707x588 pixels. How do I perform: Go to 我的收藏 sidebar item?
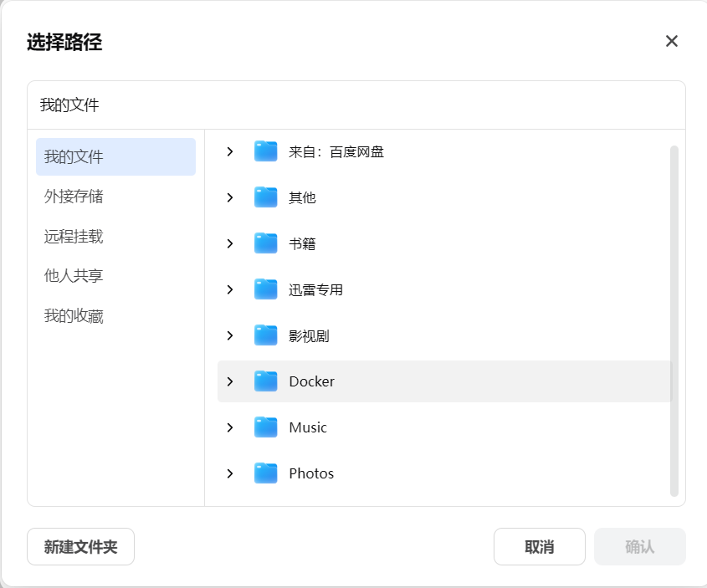74,316
